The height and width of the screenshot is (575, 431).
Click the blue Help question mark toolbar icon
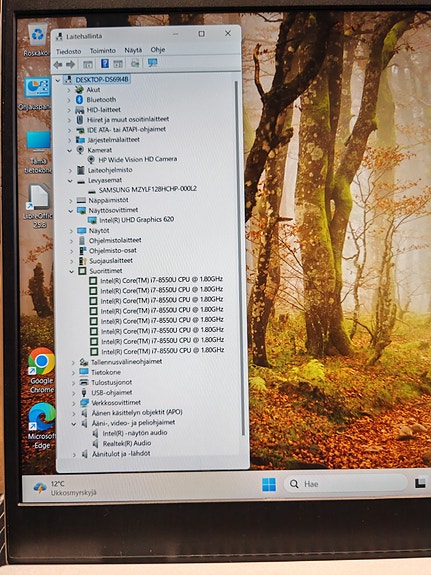105,64
